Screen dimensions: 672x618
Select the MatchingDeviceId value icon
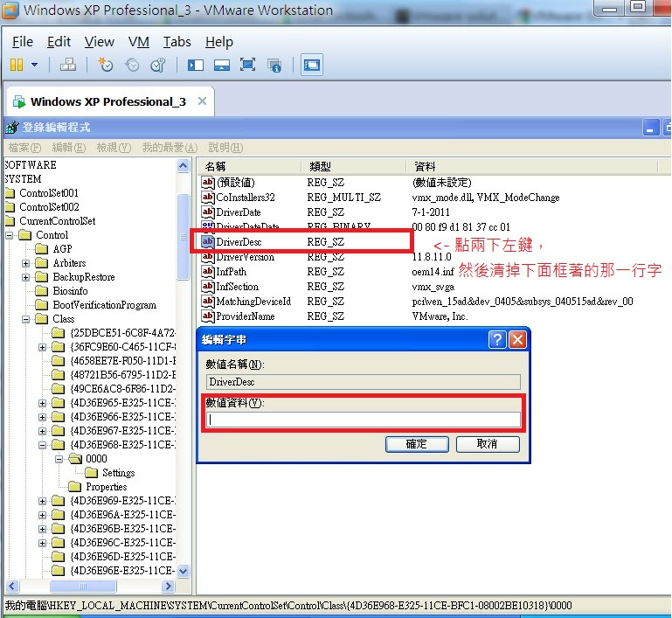pyautogui.click(x=207, y=302)
